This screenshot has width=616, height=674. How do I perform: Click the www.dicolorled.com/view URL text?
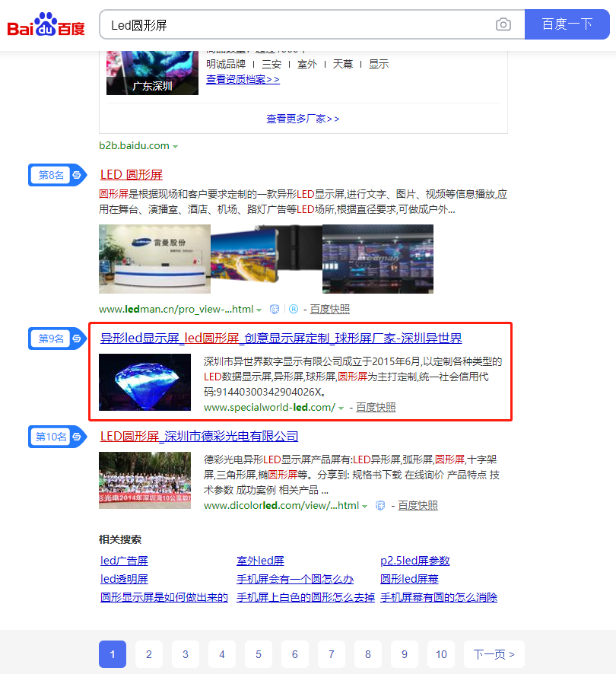[x=281, y=505]
